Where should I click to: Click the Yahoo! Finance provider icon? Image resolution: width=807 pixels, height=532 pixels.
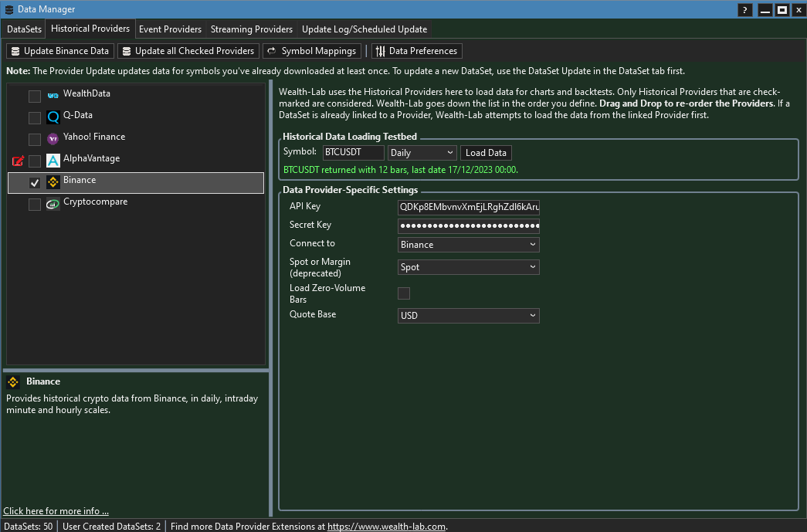point(53,138)
